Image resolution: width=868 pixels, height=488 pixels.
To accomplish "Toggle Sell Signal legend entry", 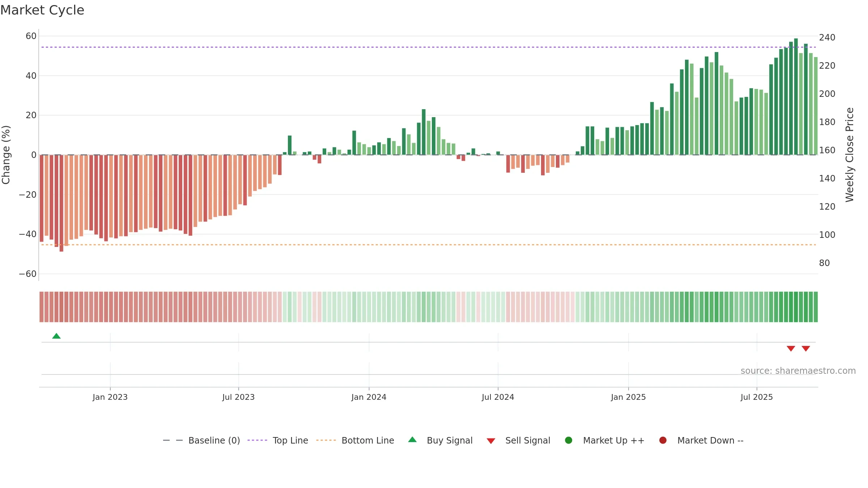I will (x=518, y=440).
